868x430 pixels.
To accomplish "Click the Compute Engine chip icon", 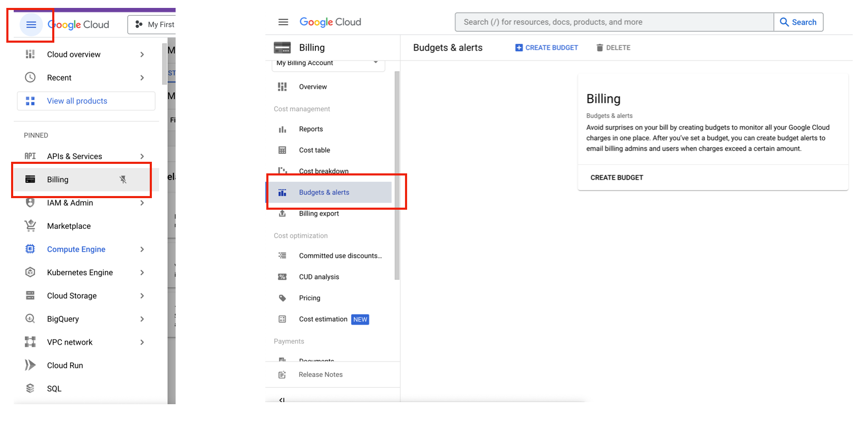I will (x=31, y=249).
